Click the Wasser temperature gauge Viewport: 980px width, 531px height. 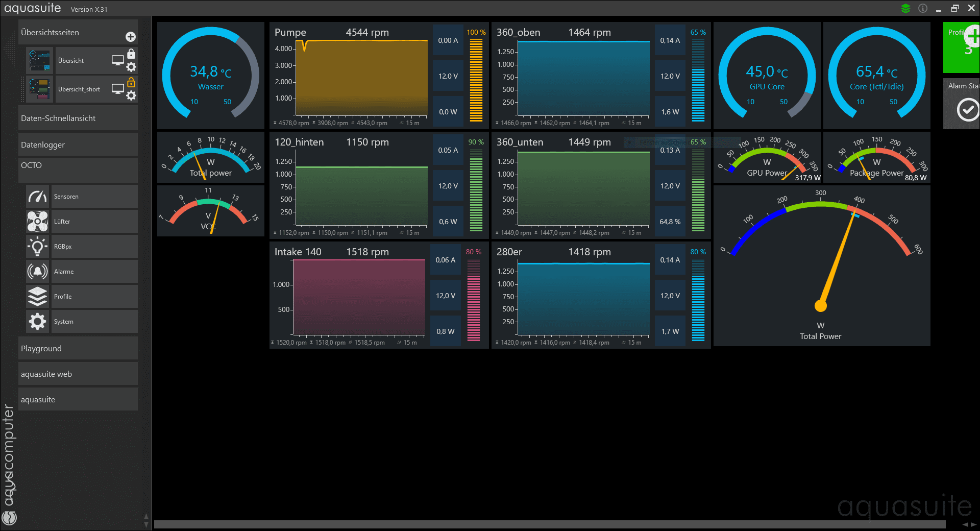[x=211, y=75]
